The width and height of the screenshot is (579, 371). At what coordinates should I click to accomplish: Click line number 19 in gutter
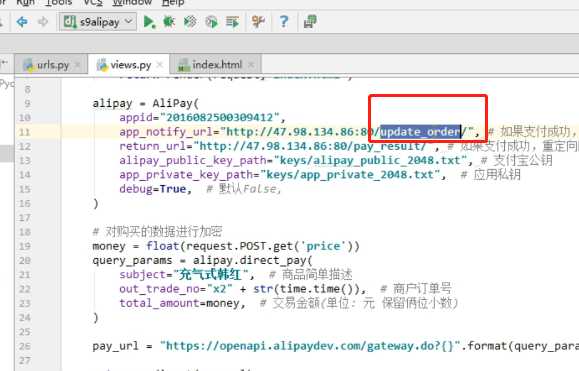coord(24,246)
